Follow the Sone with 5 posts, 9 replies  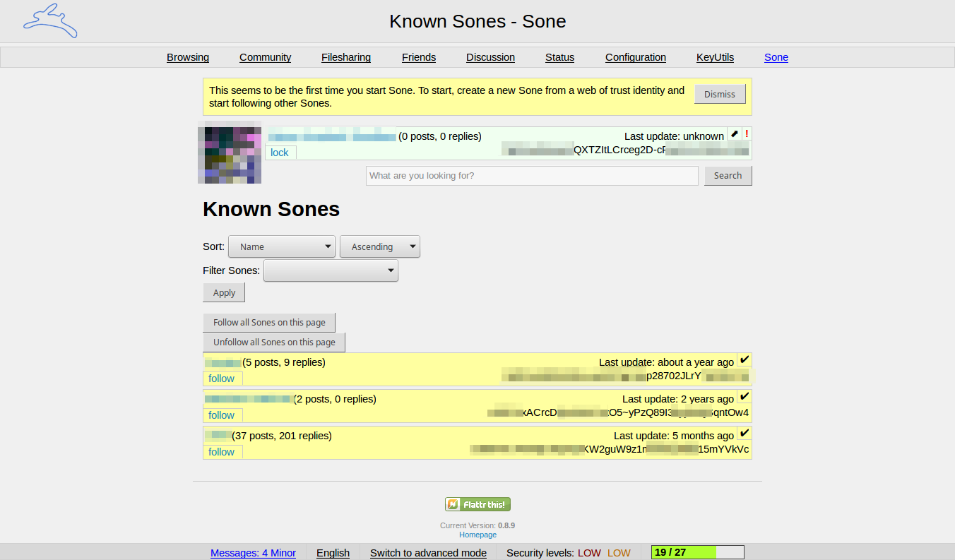(x=221, y=379)
